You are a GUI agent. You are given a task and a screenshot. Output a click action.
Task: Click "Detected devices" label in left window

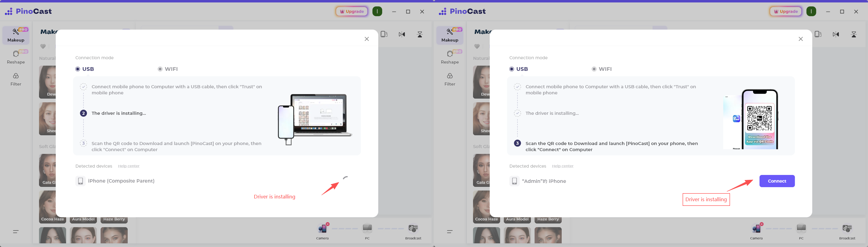tap(94, 166)
